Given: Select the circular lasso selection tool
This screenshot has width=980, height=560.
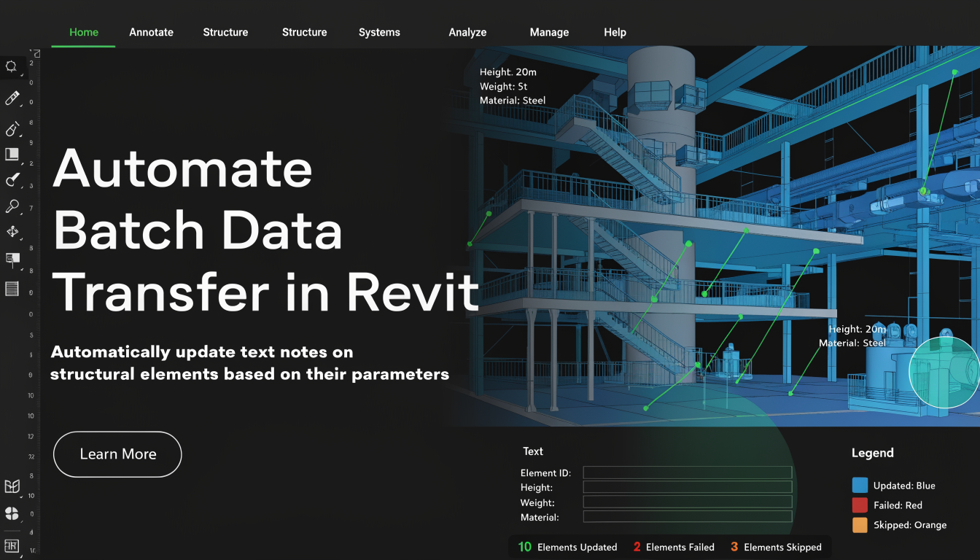Looking at the screenshot, I should [x=12, y=66].
